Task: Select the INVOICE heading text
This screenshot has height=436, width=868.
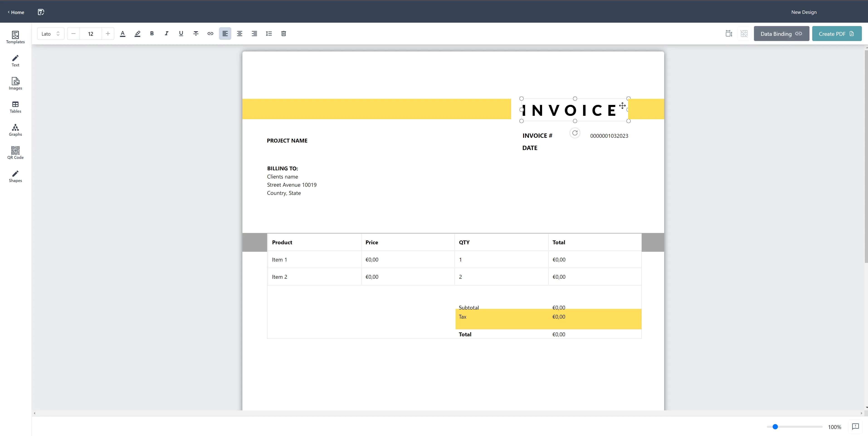Action: pyautogui.click(x=569, y=110)
